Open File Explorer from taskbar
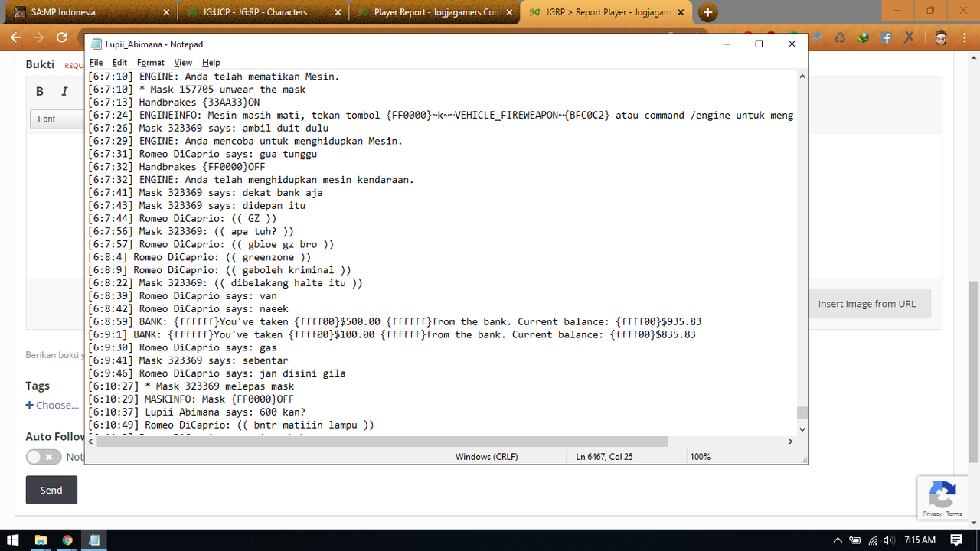Image resolution: width=980 pixels, height=551 pixels. pos(41,540)
